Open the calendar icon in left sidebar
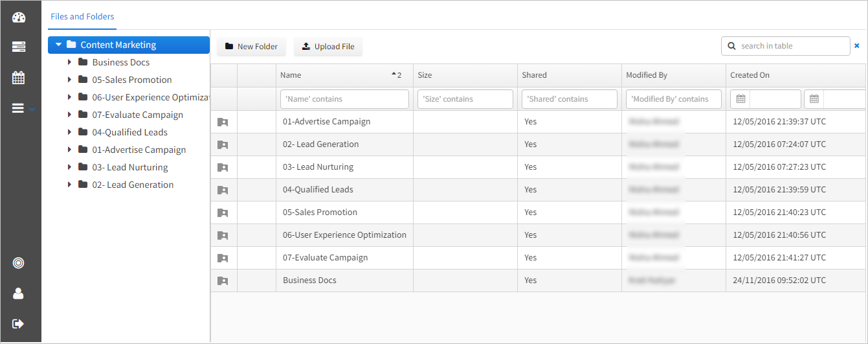 (18, 78)
